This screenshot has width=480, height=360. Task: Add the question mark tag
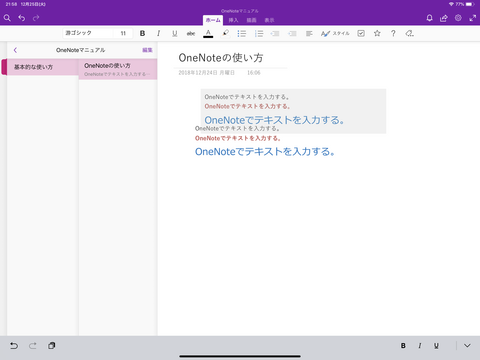pyautogui.click(x=393, y=33)
